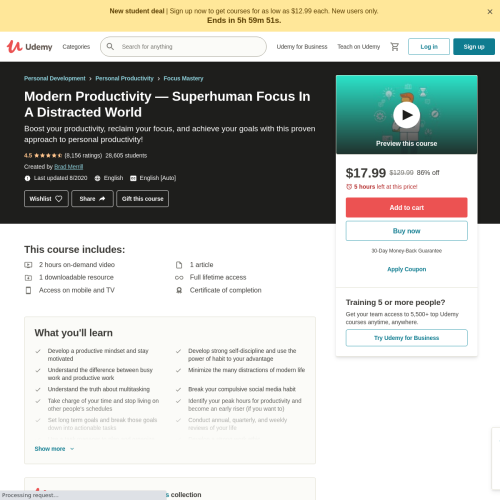The image size is (500, 500).
Task: Click the Share arrow button
Action: click(x=92, y=199)
